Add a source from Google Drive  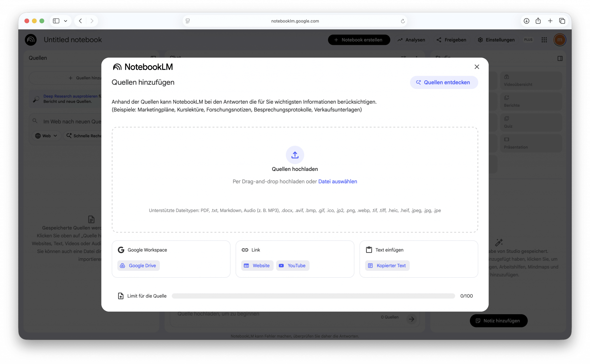pyautogui.click(x=139, y=266)
